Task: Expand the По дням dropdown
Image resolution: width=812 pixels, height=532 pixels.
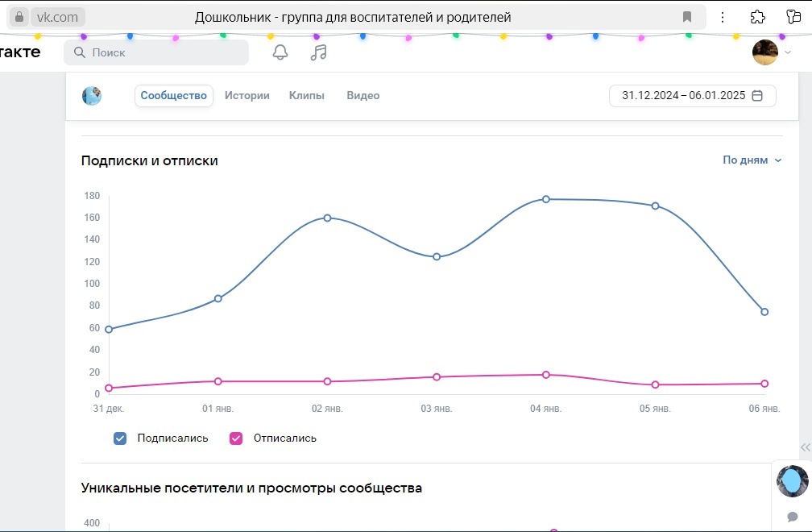Action: (x=752, y=160)
